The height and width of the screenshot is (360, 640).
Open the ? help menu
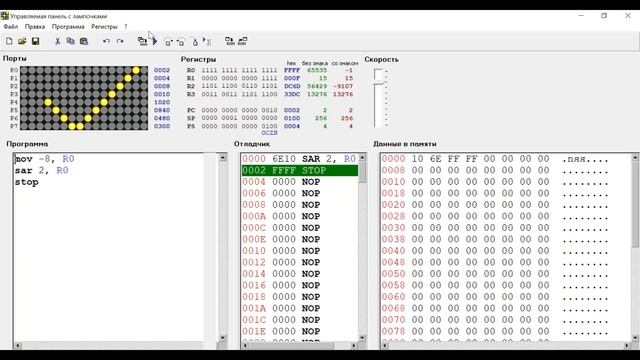(x=126, y=27)
